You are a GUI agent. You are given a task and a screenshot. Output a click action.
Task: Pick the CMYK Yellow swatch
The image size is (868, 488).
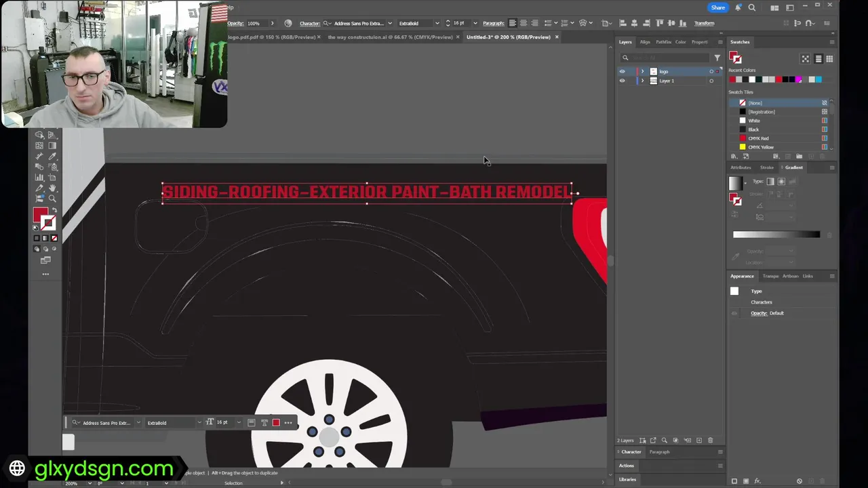pos(761,147)
